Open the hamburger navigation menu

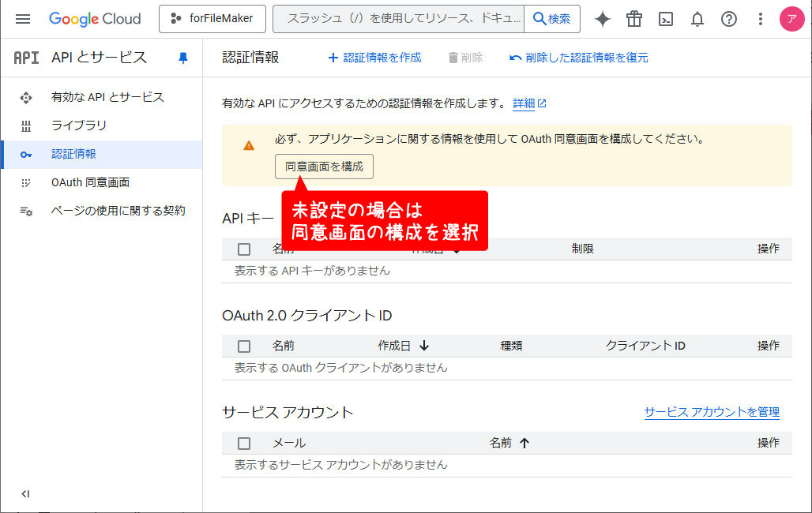(23, 19)
